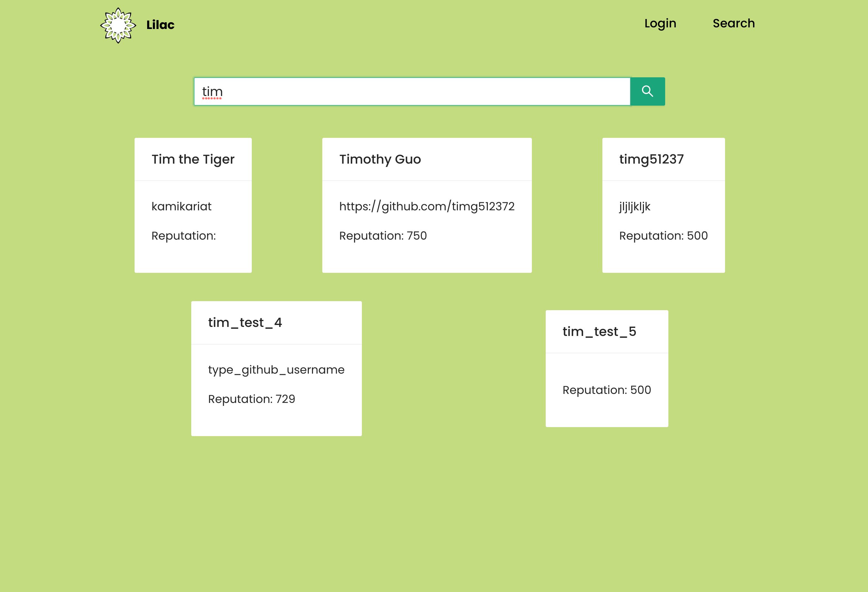
Task: Select the Tim the Tiger profile card
Action: 193,205
